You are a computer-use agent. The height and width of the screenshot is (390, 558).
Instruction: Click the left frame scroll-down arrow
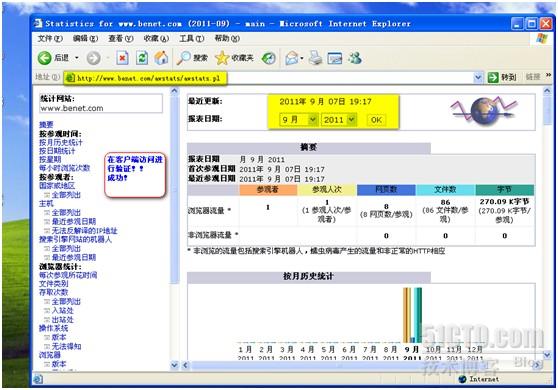pos(174,365)
